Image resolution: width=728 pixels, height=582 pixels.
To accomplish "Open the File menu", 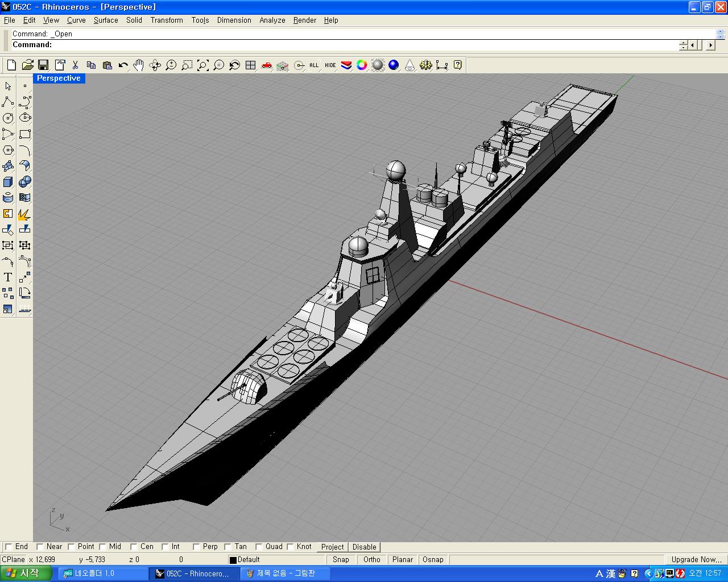I will tap(10, 20).
